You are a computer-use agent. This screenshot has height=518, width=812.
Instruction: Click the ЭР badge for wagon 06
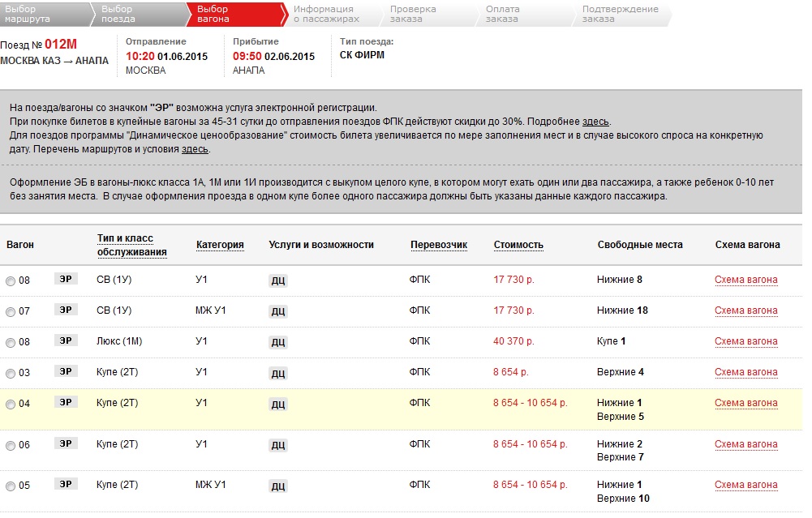(x=66, y=443)
